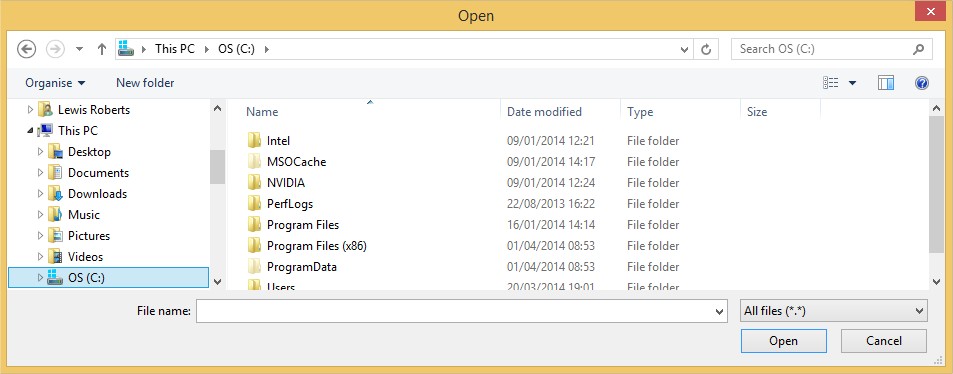The image size is (953, 374).
Task: Show the preview pane
Action: 886,83
